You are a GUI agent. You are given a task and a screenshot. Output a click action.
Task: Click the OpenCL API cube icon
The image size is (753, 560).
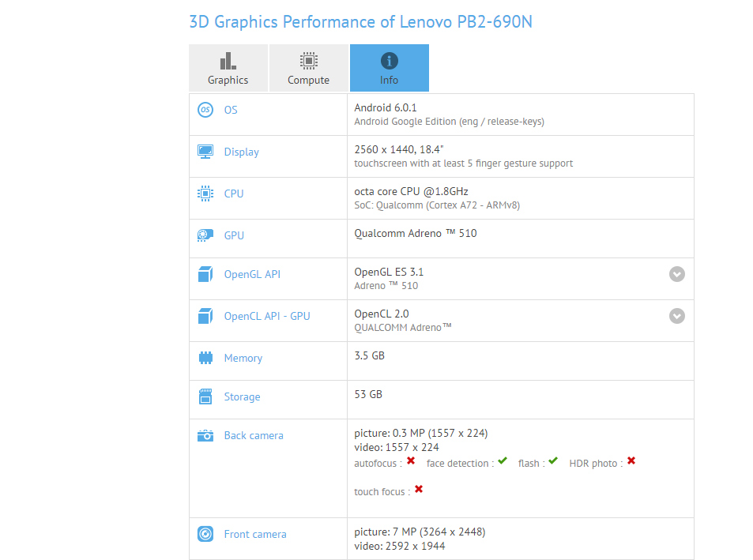pos(205,316)
